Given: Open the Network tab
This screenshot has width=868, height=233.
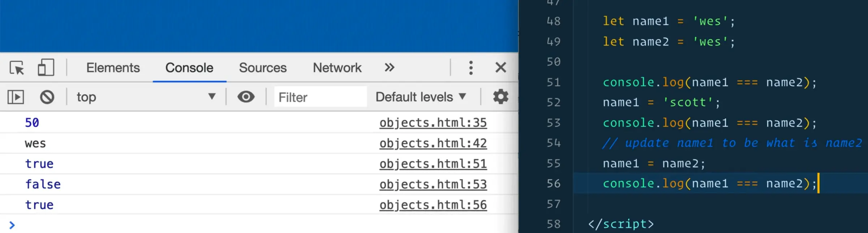Looking at the screenshot, I should pyautogui.click(x=337, y=68).
